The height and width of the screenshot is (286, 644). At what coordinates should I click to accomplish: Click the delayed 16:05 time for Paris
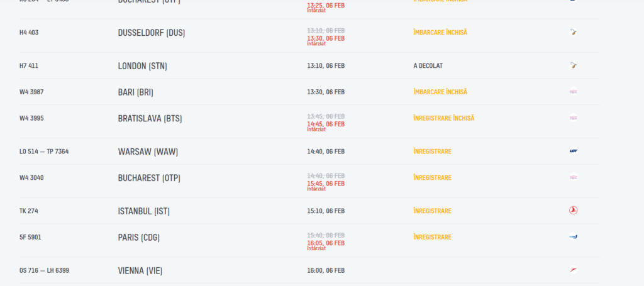click(x=326, y=243)
